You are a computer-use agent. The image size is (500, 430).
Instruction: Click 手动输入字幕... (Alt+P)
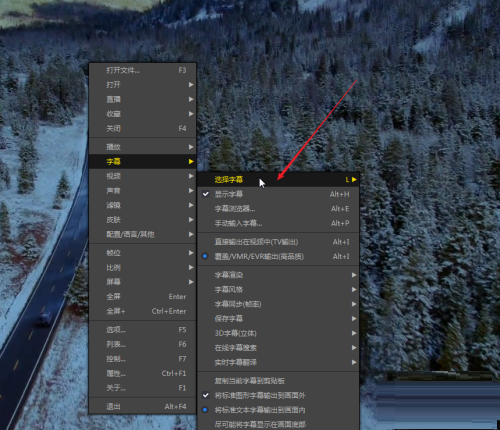click(x=279, y=223)
